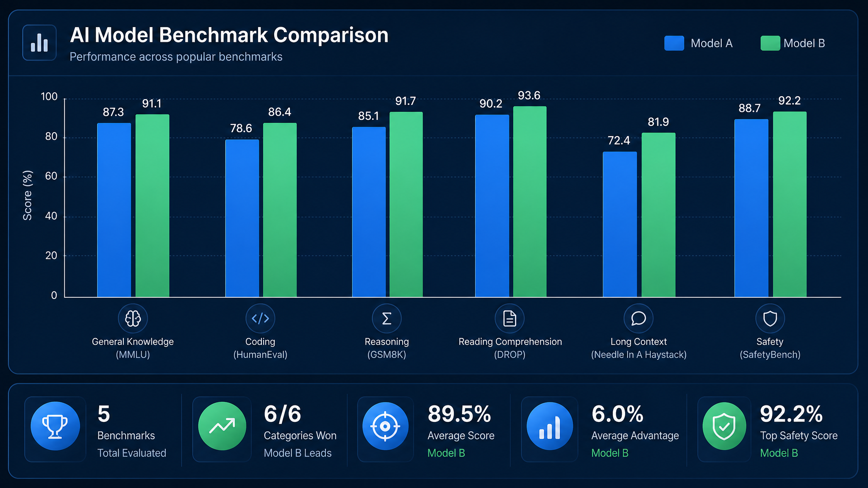The width and height of the screenshot is (868, 488).
Task: Select the blue Reading Comprehension bar 90.2
Action: click(492, 206)
